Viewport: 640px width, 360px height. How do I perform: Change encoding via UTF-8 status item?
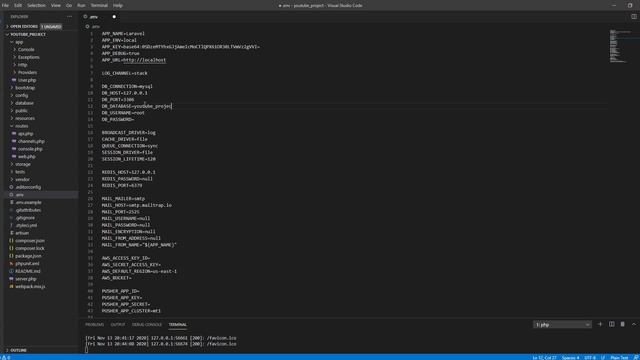pyautogui.click(x=590, y=358)
